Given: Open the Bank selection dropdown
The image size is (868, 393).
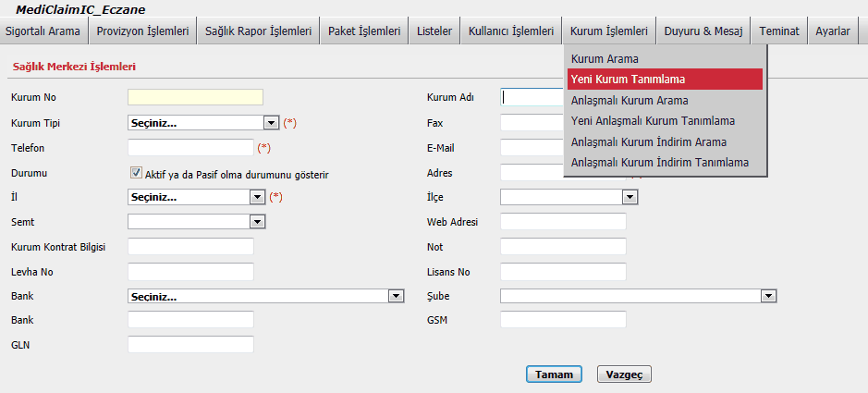Looking at the screenshot, I should click(x=265, y=296).
